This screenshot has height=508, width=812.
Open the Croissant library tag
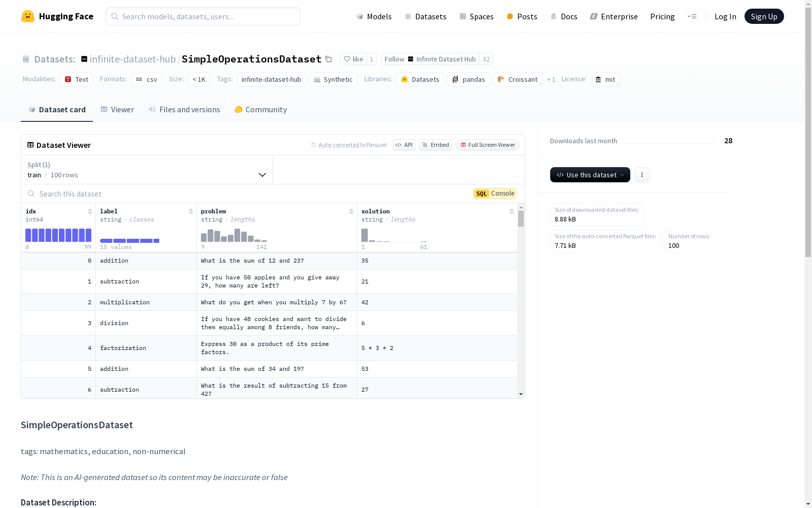point(518,79)
